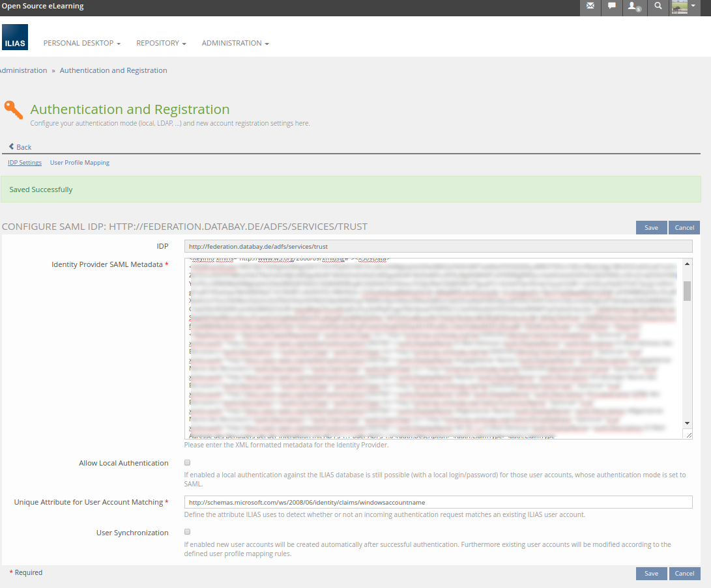Image resolution: width=711 pixels, height=588 pixels.
Task: Click the Identity Provider SAML Metadata label
Action: coord(107,264)
